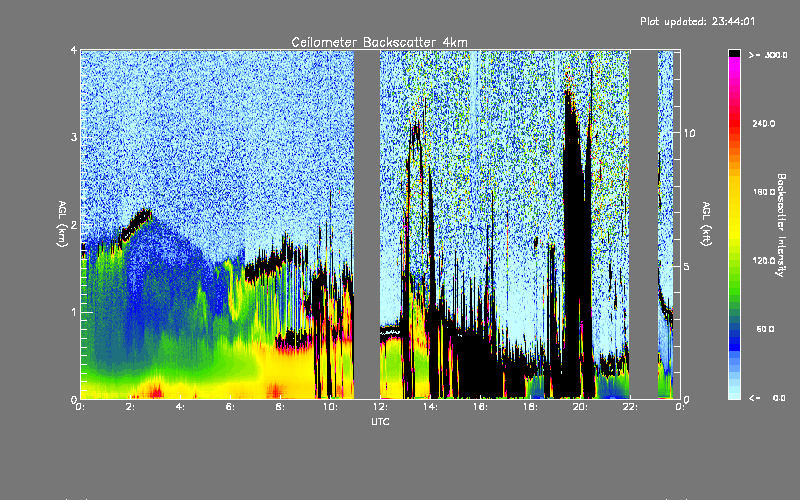The width and height of the screenshot is (800, 500).
Task: Click the '10' label on kft axis
Action: [689, 133]
